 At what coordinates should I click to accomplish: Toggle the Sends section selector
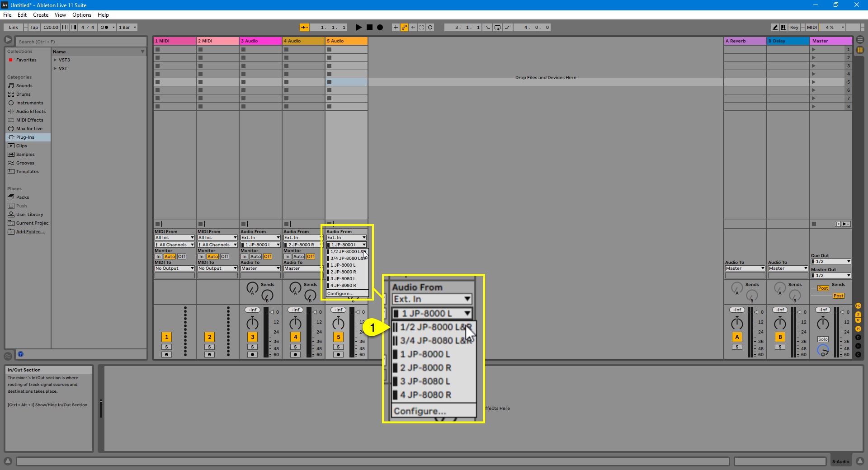click(x=858, y=315)
